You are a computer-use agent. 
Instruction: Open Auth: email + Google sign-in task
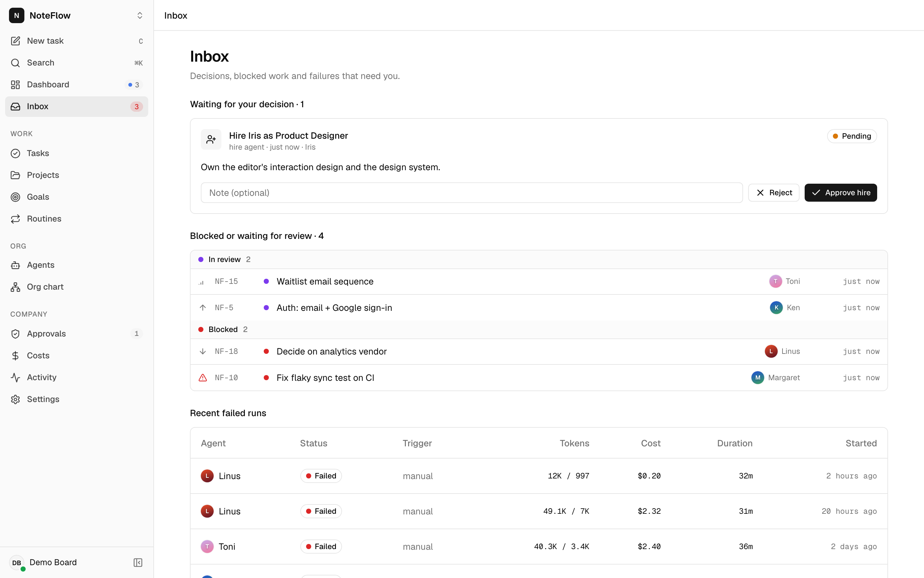(539, 308)
